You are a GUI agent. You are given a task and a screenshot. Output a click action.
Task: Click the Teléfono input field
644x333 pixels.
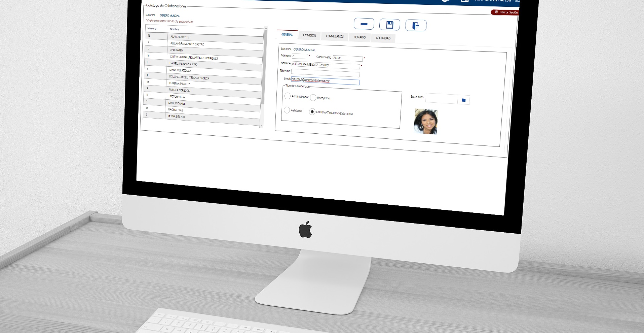325,72
